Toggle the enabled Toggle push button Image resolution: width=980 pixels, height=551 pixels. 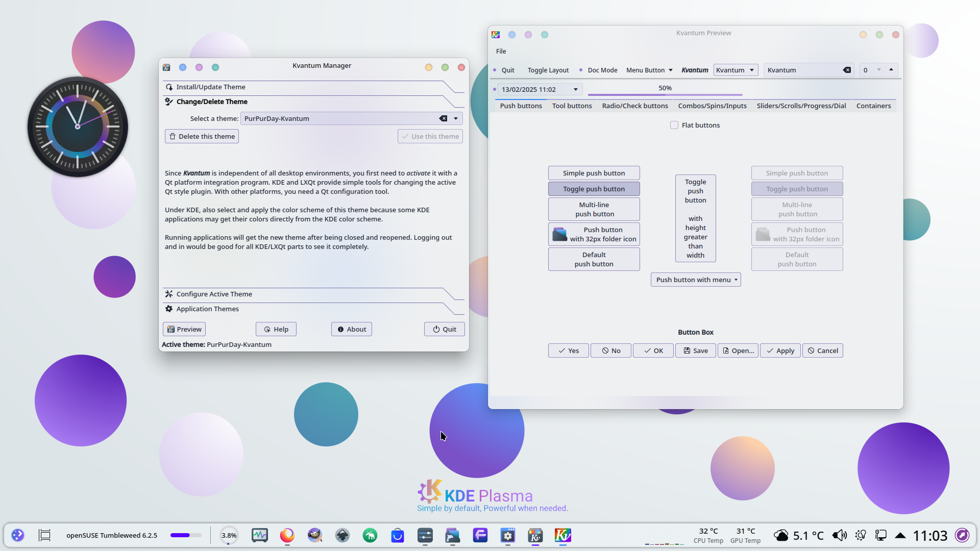(594, 189)
